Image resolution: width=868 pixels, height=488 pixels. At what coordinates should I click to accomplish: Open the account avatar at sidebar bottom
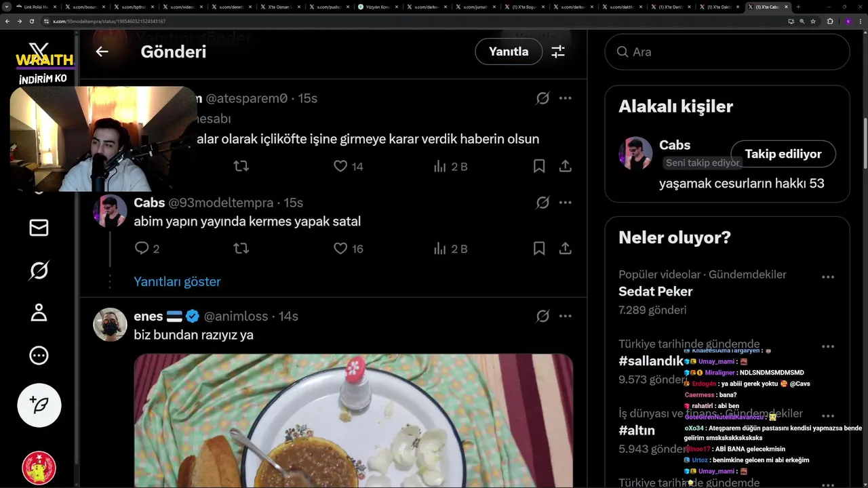39,468
